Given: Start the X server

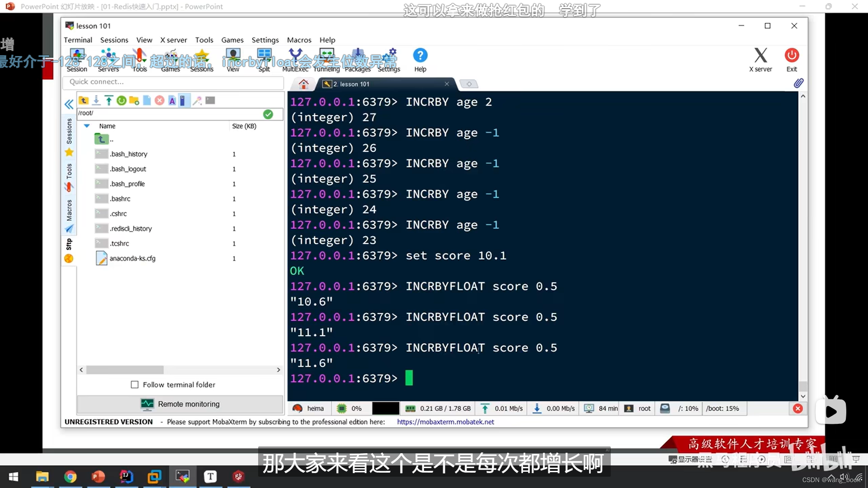Looking at the screenshot, I should click(x=761, y=59).
